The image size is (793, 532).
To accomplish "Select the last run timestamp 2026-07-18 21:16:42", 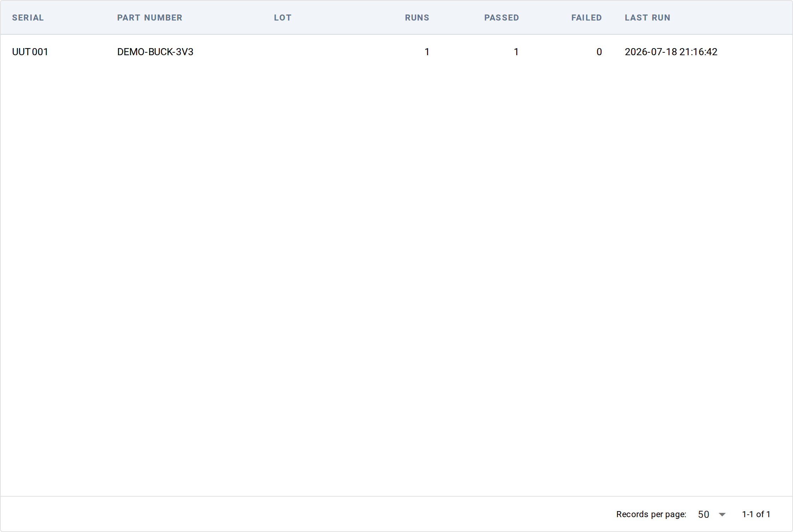I will coord(671,52).
